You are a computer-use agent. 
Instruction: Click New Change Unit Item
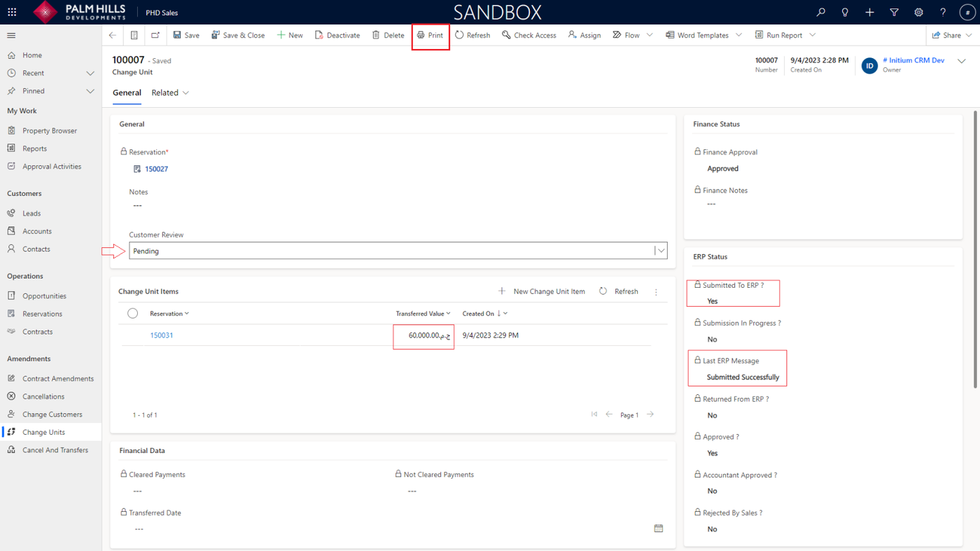tap(542, 291)
